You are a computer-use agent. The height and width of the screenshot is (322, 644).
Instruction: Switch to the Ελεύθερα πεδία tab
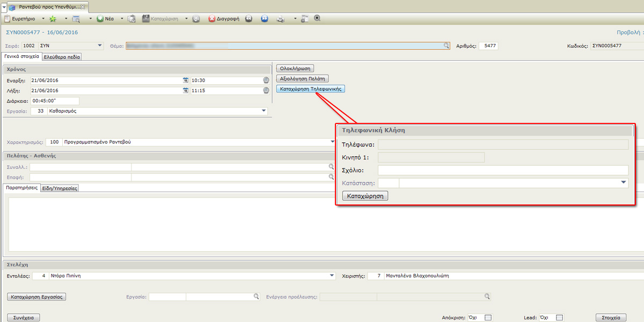(x=62, y=56)
